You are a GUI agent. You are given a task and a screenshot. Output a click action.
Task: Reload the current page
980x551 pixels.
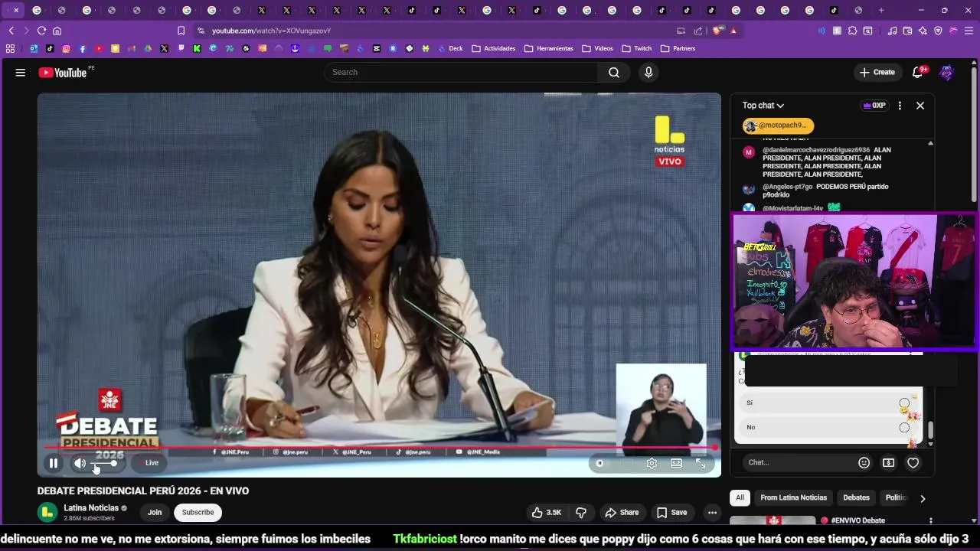pyautogui.click(x=41, y=31)
